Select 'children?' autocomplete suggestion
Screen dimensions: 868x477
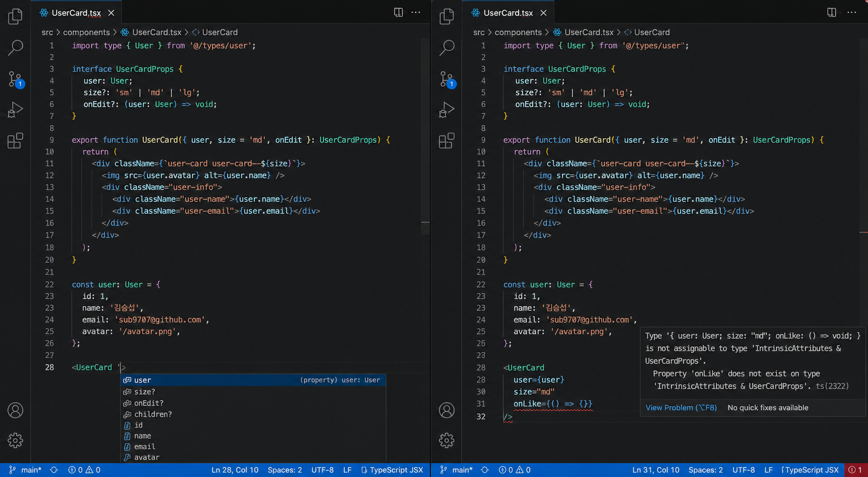point(253,414)
